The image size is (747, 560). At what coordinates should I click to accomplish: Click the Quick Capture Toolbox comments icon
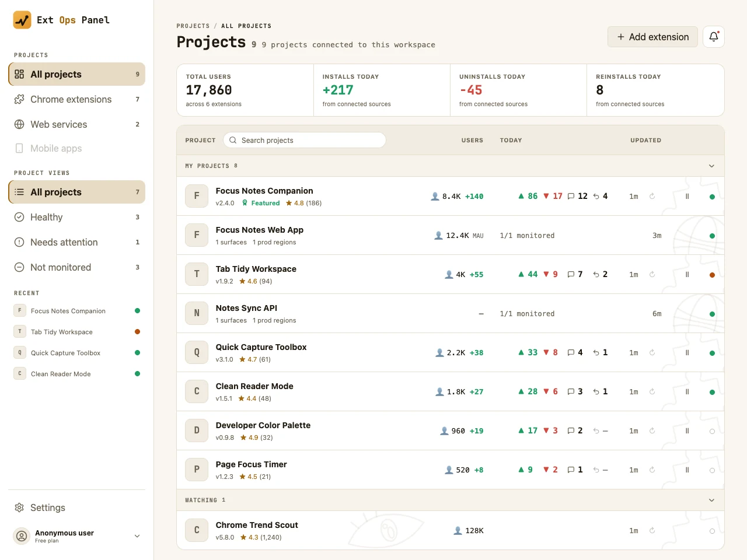(571, 353)
